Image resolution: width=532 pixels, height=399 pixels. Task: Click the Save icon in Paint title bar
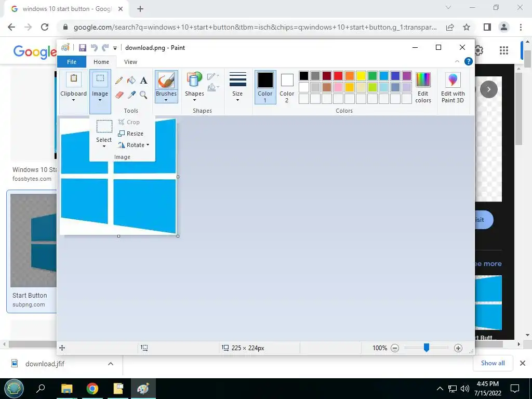(83, 48)
